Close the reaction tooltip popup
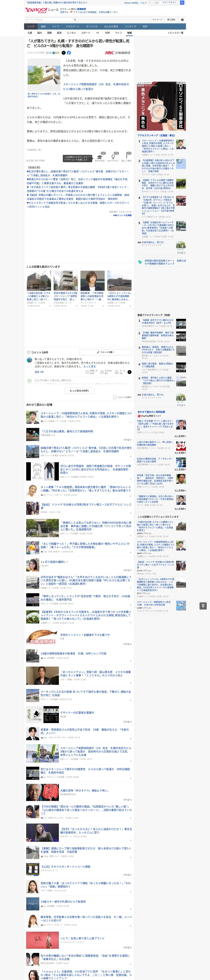Viewport: 210px width, 980px height. tap(91, 156)
